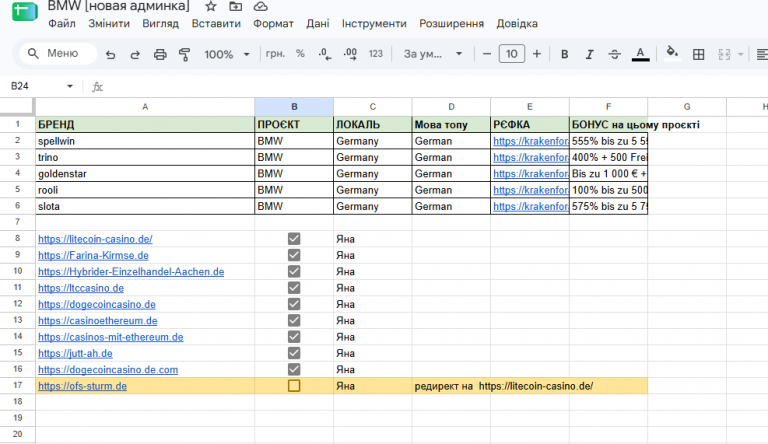Open link https://litecoin-casino.de/ in column A

click(95, 239)
